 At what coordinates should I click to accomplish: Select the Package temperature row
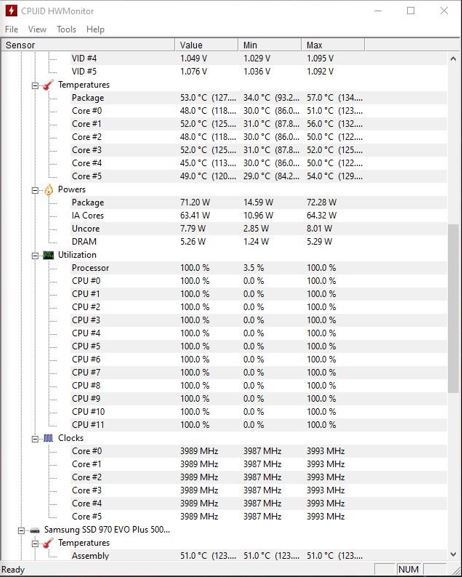pos(224,98)
